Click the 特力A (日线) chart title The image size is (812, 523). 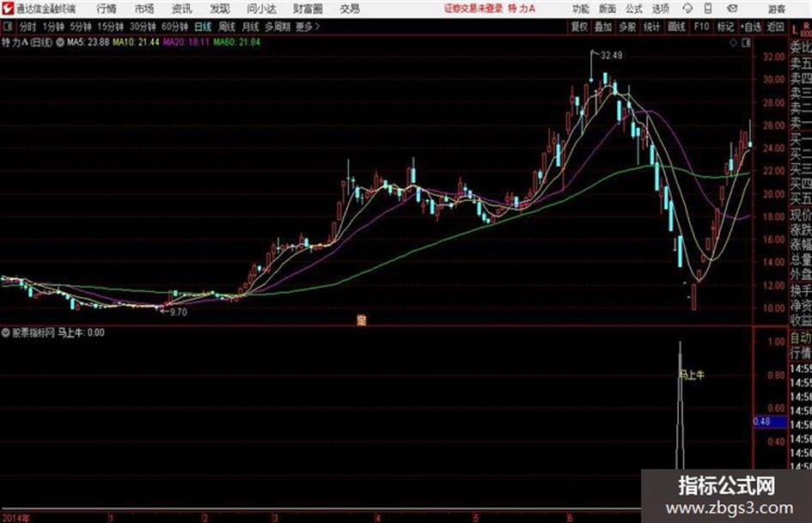pyautogui.click(x=27, y=42)
